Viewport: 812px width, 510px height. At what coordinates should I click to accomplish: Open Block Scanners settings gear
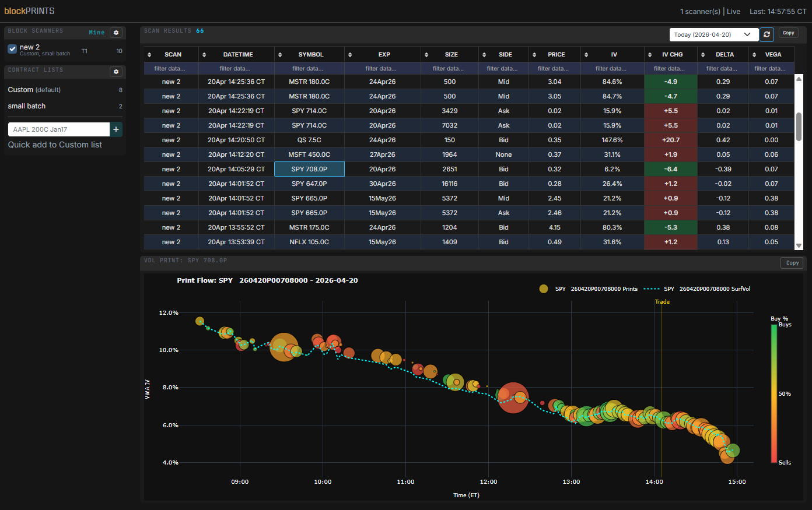click(116, 33)
